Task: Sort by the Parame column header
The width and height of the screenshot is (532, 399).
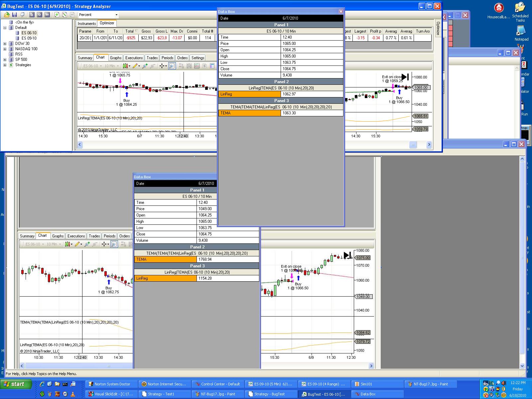Action: click(x=85, y=31)
